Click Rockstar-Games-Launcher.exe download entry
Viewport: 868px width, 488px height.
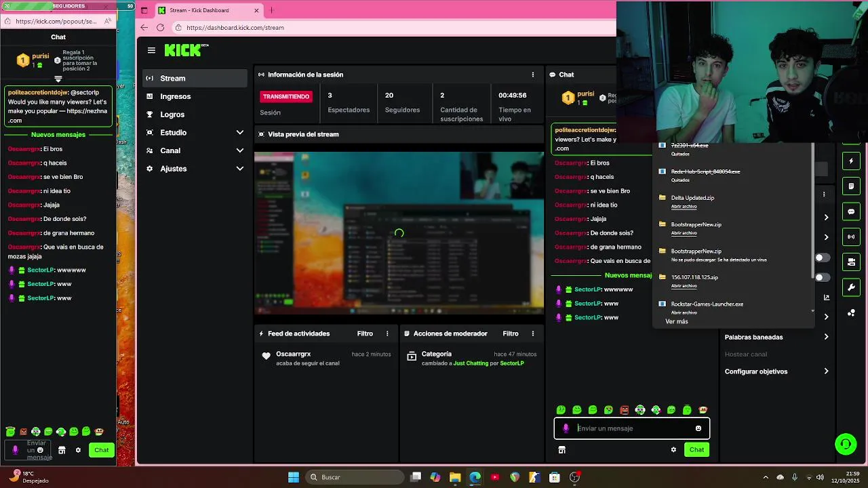coord(707,304)
